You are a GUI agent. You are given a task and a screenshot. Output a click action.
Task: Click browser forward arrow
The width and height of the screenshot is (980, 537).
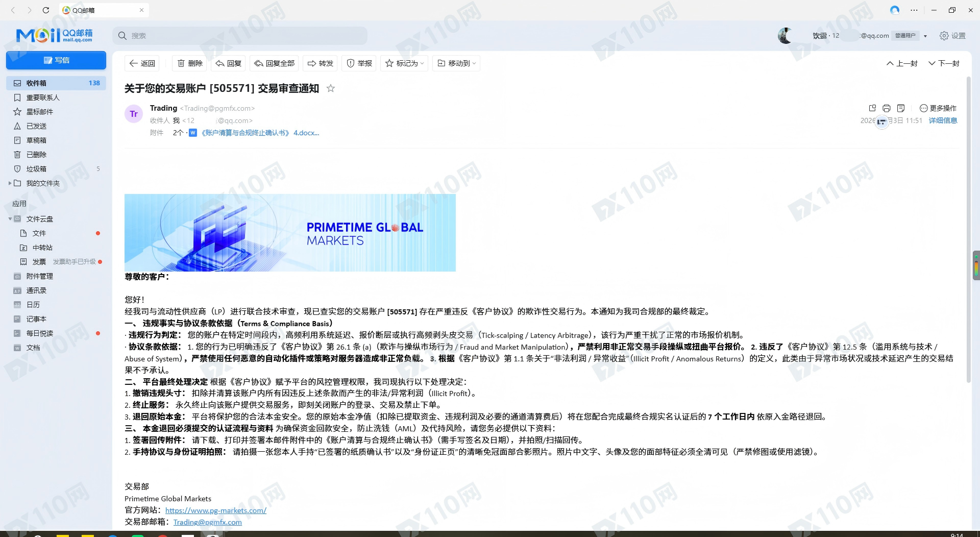click(x=29, y=10)
